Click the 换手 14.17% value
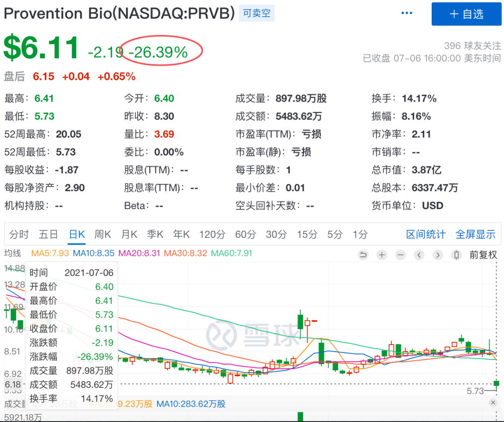Image resolution: width=504 pixels, height=422 pixels. 419,98
